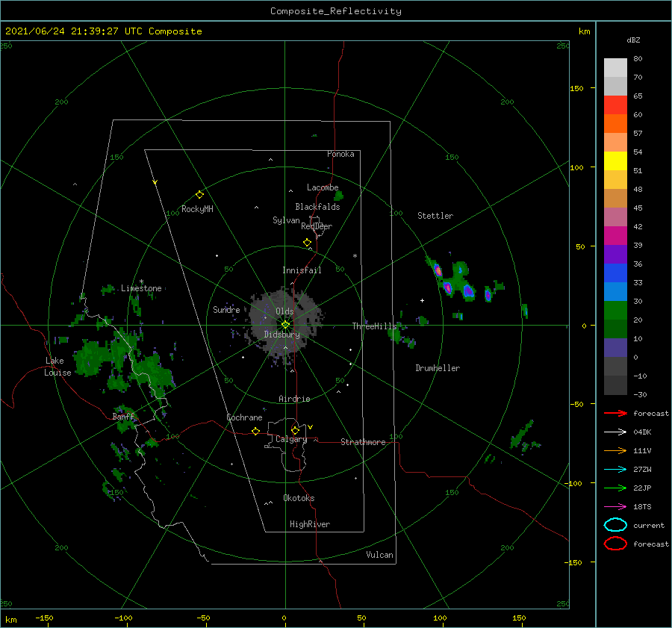This screenshot has width=672, height=628.
Task: Click the magenta 18TS arrow legend icon
Action: (615, 507)
